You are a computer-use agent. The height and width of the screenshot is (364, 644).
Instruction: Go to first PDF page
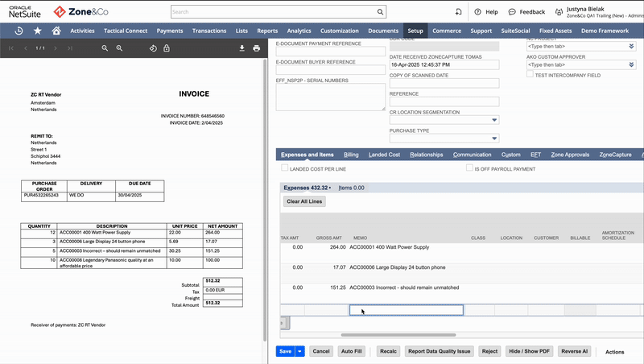click(x=11, y=48)
